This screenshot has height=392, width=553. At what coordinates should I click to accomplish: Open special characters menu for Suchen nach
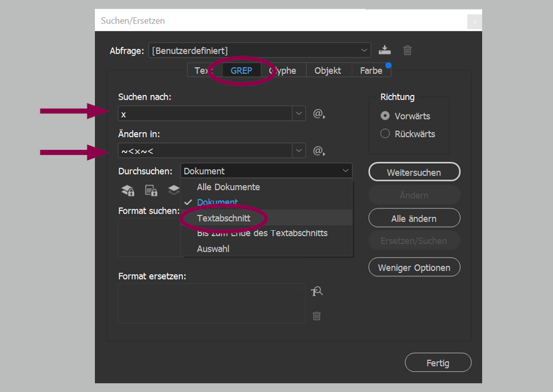coord(319,114)
